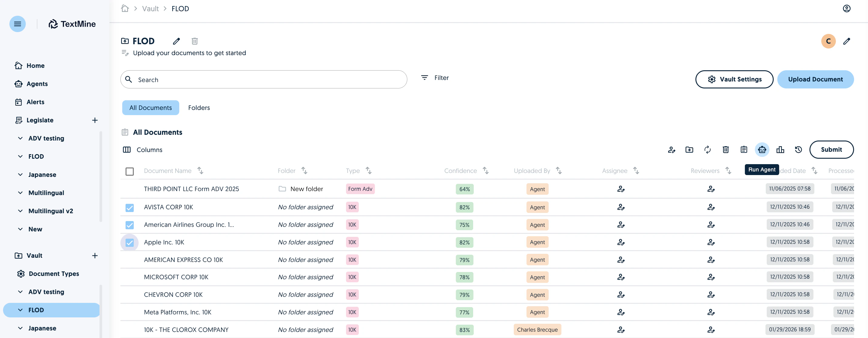
Task: Click the hamburger menu button beside TextMine logo
Action: [x=18, y=24]
